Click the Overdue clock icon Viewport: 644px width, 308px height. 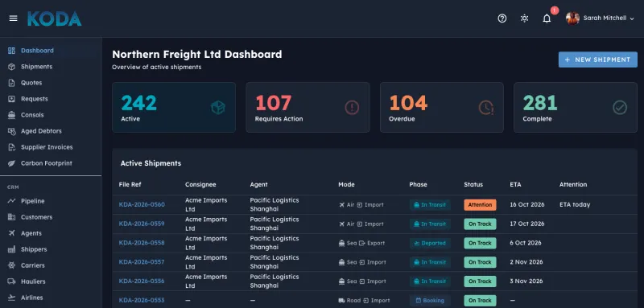[486, 108]
